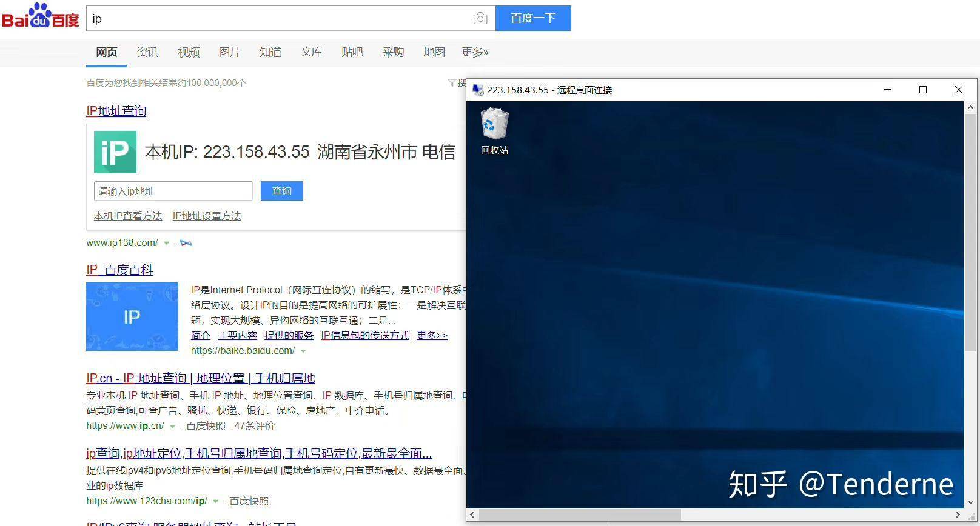Click the https://www.ip.cn/ URL text

pos(125,426)
